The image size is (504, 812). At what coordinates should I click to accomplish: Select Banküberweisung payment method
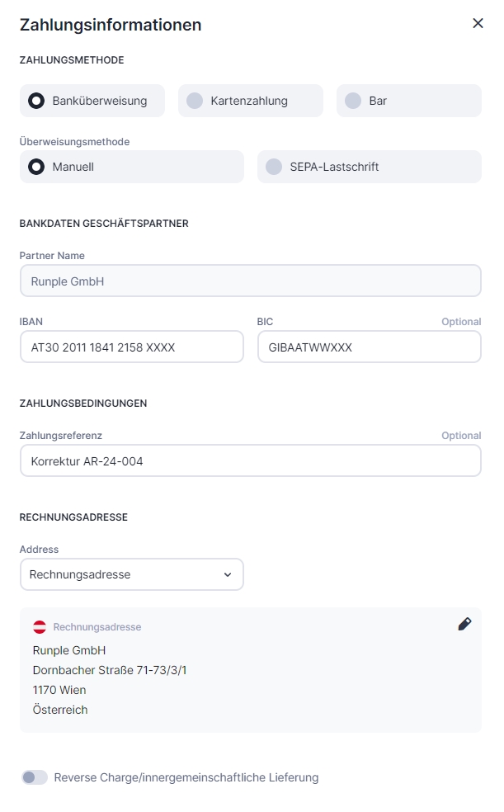coord(36,101)
